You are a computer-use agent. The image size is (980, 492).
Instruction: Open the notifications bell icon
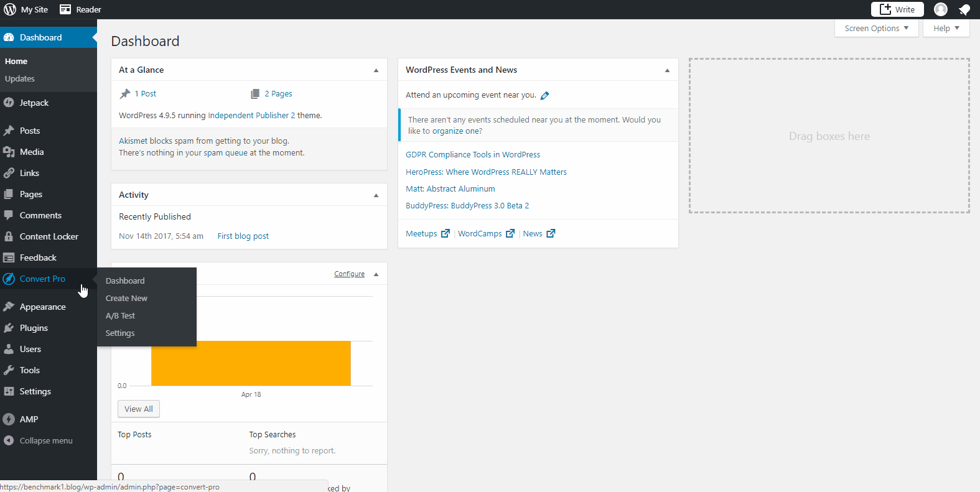pyautogui.click(x=964, y=9)
